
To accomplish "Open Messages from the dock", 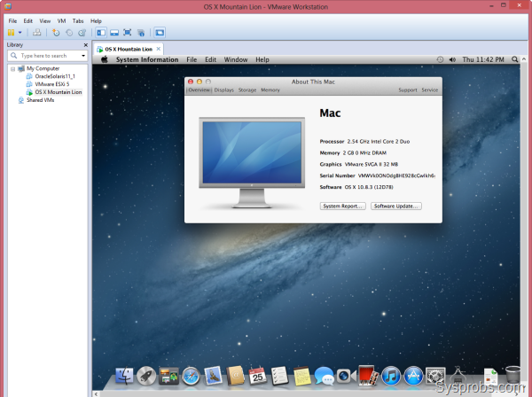I will [x=324, y=376].
